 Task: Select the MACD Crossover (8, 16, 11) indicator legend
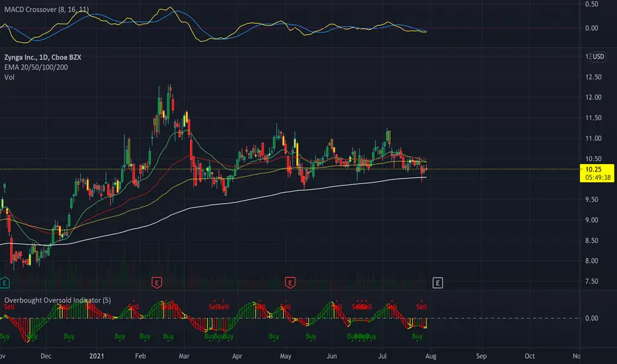[46, 9]
